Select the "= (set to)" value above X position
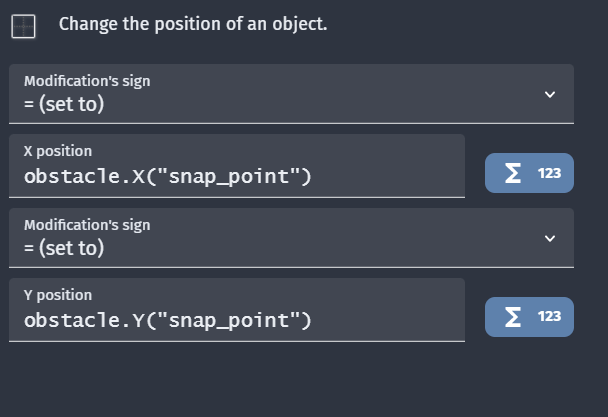The height and width of the screenshot is (417, 608). pyautogui.click(x=64, y=104)
